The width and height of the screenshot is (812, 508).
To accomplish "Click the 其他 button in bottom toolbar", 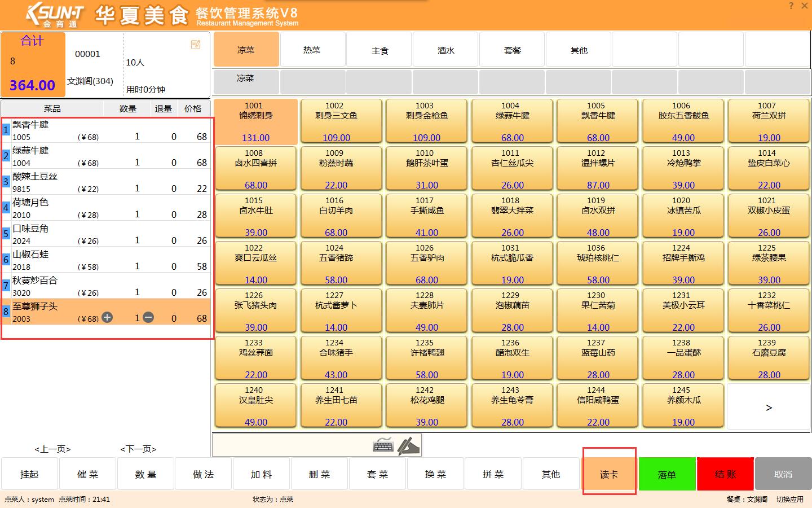I will pos(551,474).
